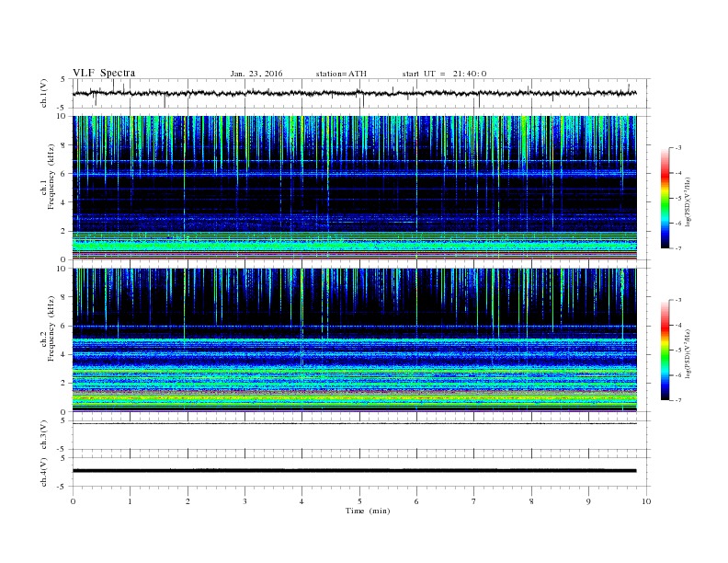Click the "6" tick on the time axis
The image size is (728, 563).
(416, 501)
